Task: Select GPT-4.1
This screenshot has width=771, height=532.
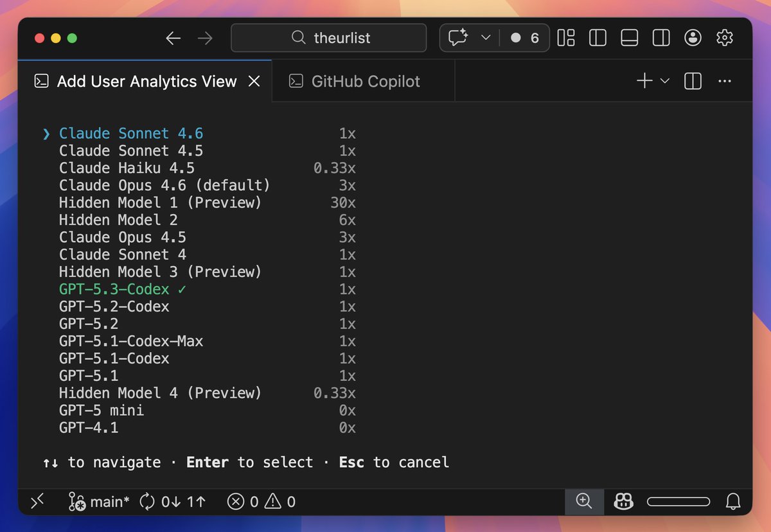Action: point(89,428)
